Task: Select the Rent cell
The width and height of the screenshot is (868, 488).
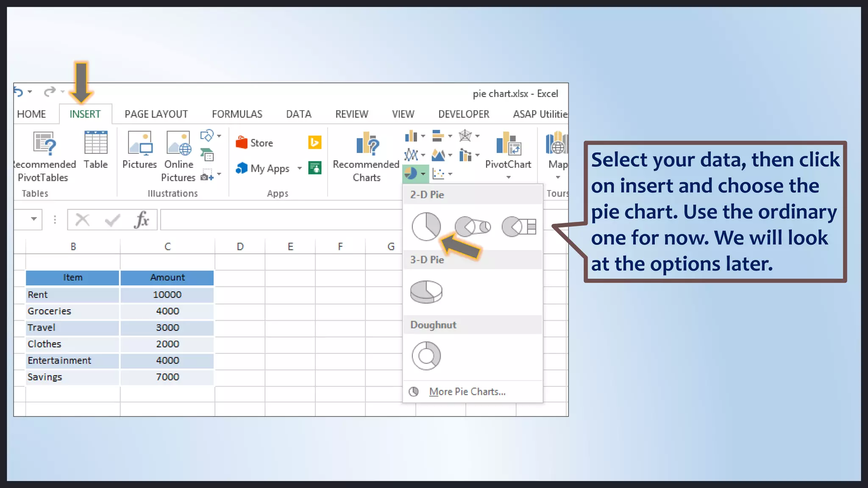Action: coord(72,295)
